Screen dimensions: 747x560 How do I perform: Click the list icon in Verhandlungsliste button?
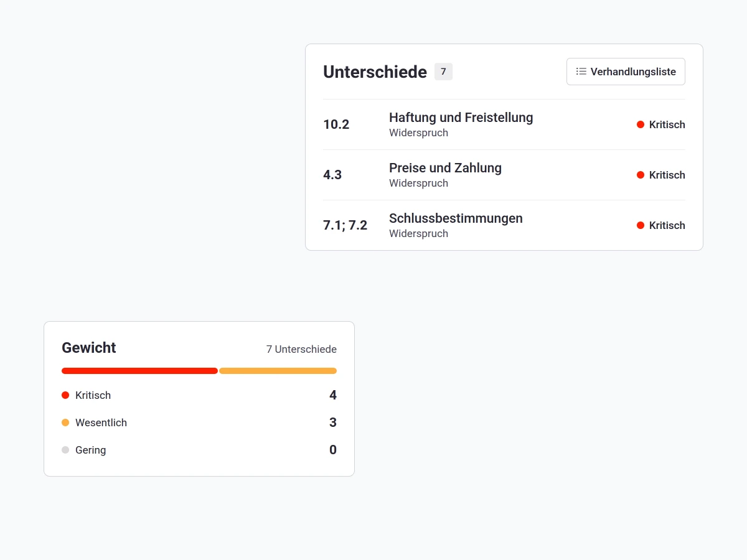tap(581, 72)
